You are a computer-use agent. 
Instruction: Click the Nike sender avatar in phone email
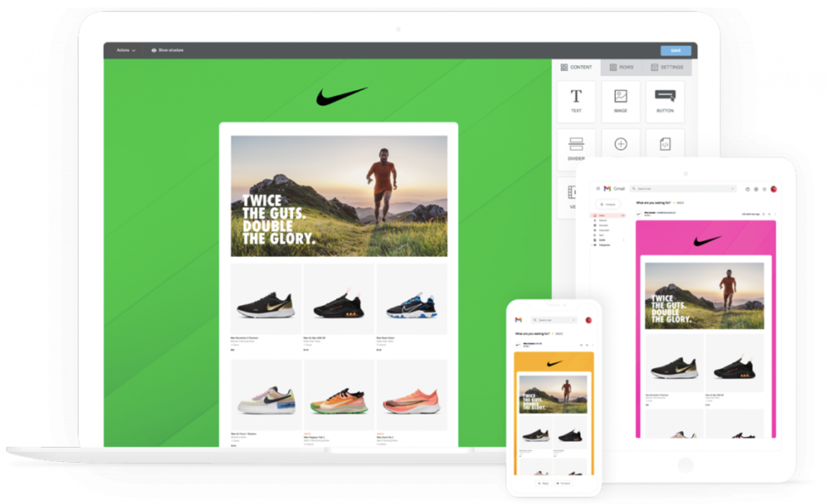point(518,345)
